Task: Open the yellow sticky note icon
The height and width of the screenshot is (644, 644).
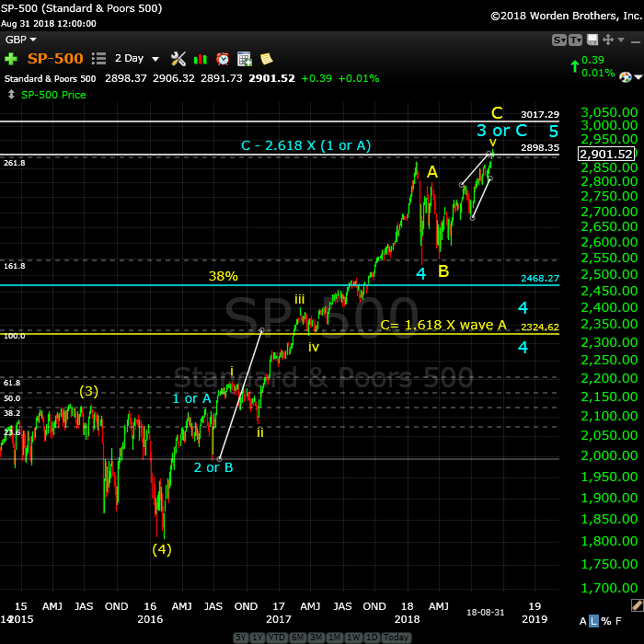Action: (x=267, y=59)
